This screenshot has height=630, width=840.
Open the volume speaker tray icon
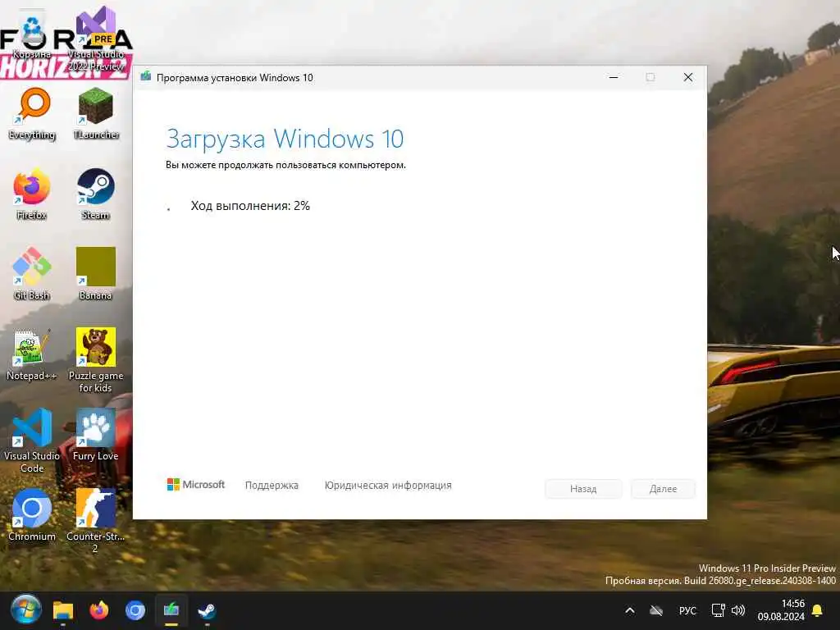pos(738,610)
